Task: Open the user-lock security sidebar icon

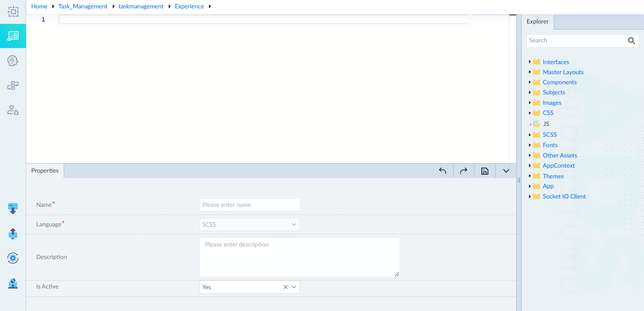Action: click(x=13, y=110)
